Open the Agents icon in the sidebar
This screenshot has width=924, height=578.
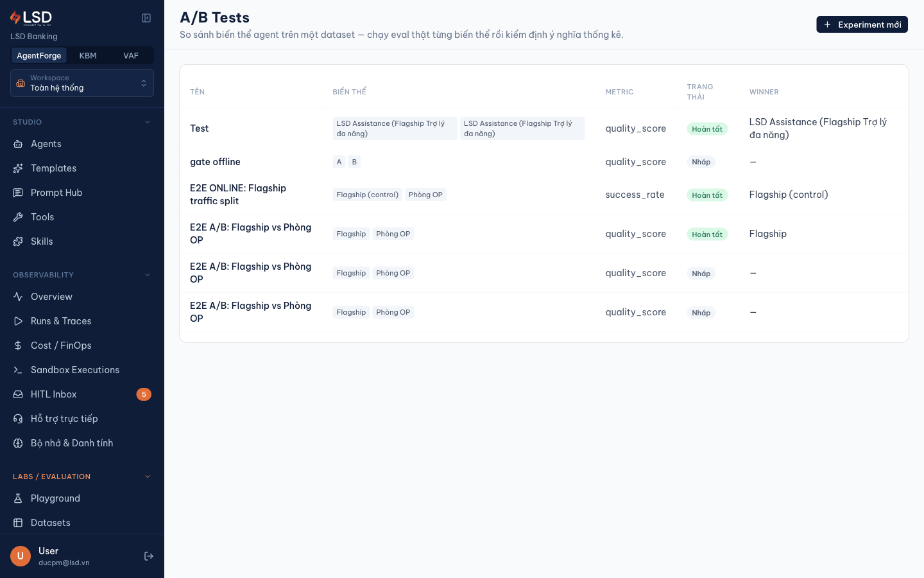pyautogui.click(x=18, y=144)
